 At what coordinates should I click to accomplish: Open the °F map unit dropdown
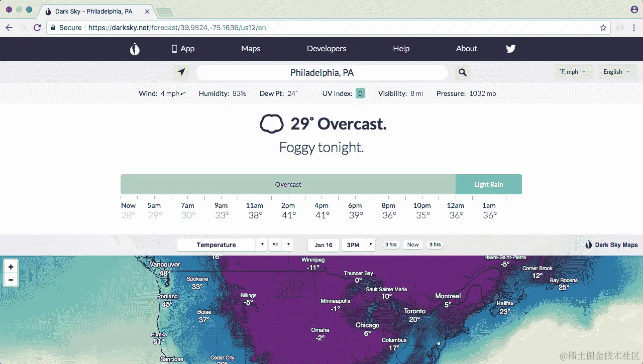(281, 245)
